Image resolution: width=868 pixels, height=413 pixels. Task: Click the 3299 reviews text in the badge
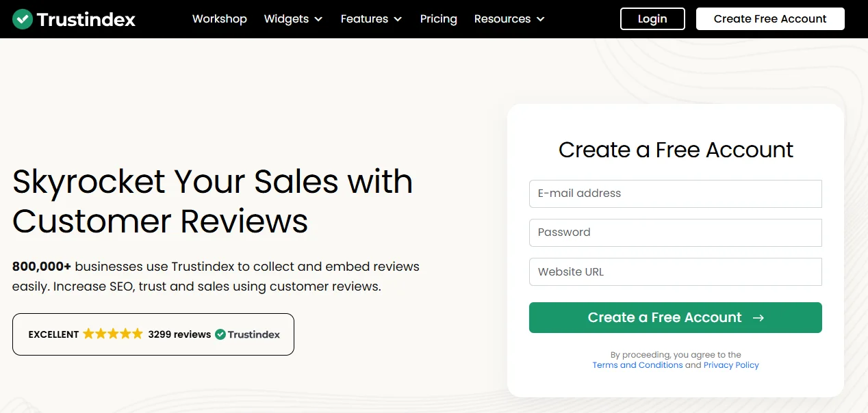(x=179, y=334)
